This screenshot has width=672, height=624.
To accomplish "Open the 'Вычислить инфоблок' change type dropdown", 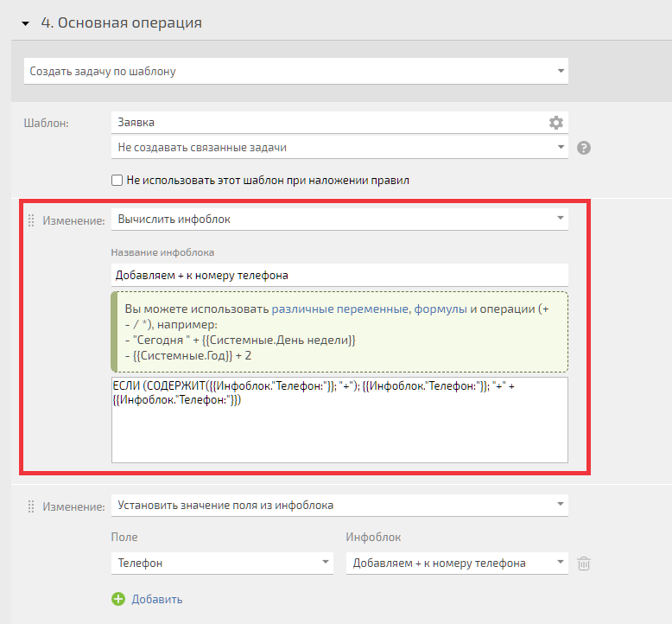I will coord(339,220).
